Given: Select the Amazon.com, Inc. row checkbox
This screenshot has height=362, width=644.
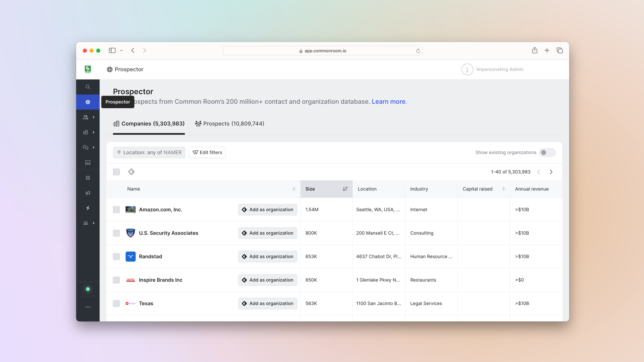Looking at the screenshot, I should click(116, 210).
